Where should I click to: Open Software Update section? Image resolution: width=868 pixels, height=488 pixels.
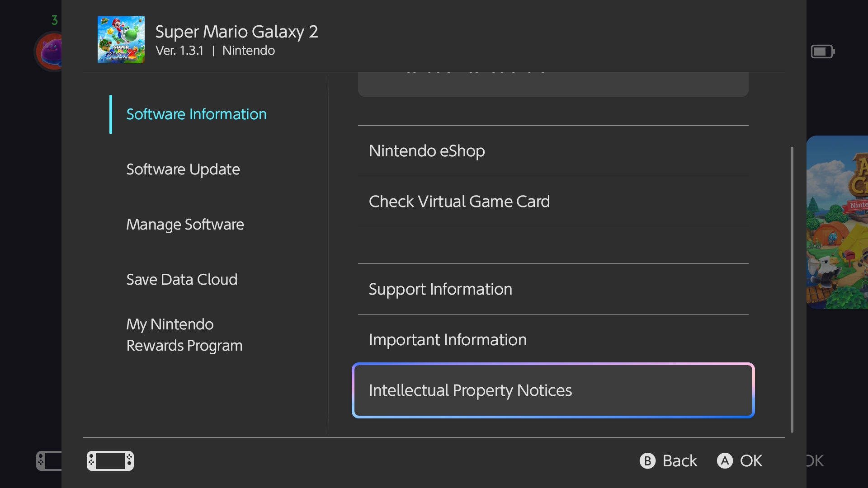click(183, 169)
